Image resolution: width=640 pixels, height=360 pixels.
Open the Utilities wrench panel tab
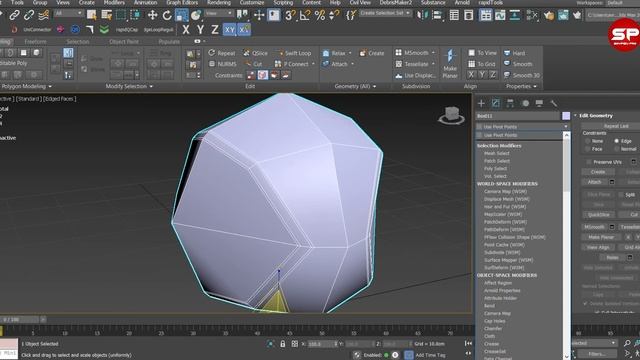(553, 103)
